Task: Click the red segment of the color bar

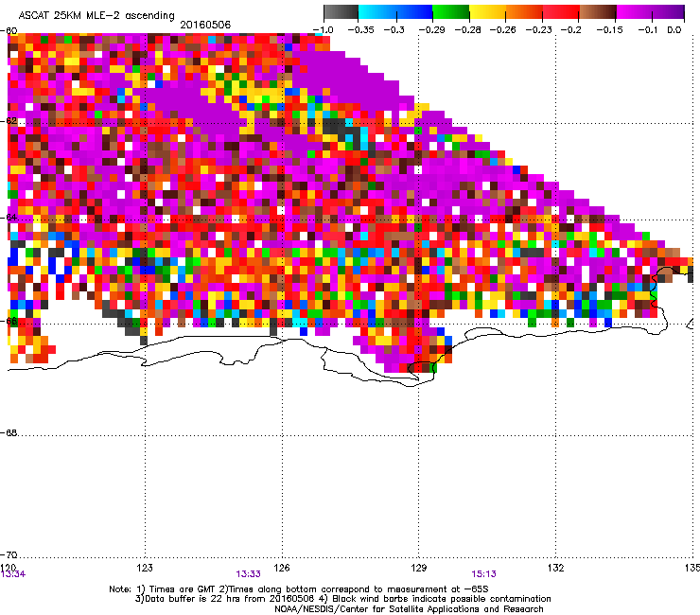Action: pos(561,12)
